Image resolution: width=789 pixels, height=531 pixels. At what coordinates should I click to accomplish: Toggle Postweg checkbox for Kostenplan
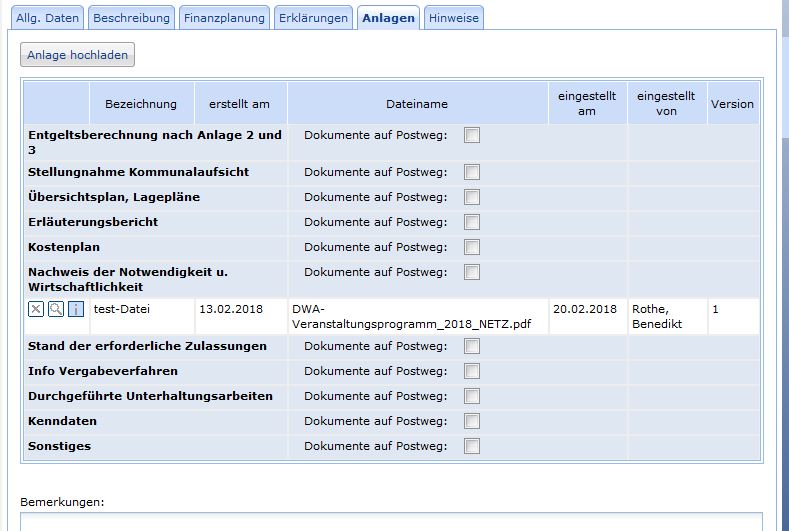click(472, 247)
